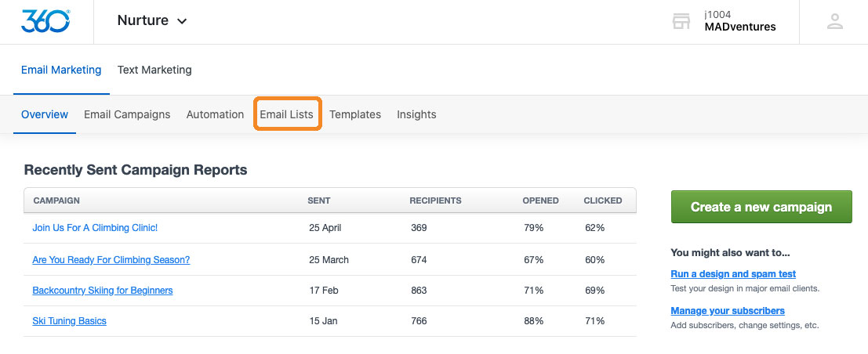
Task: Follow the Manage your subscribers link
Action: coord(728,311)
